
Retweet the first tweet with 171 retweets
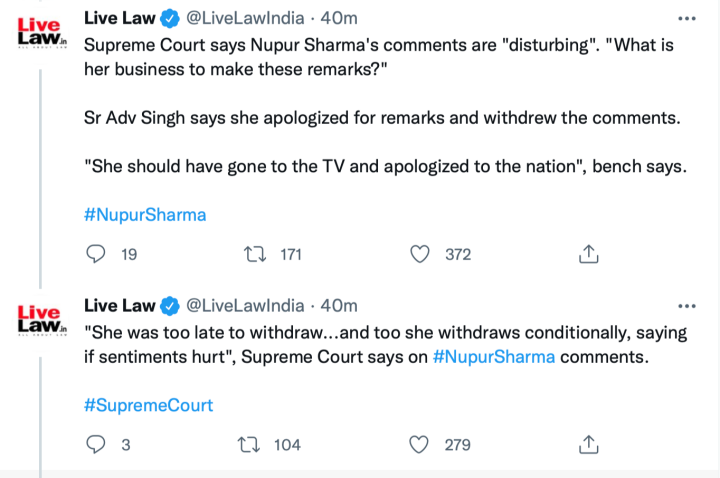coord(255,254)
